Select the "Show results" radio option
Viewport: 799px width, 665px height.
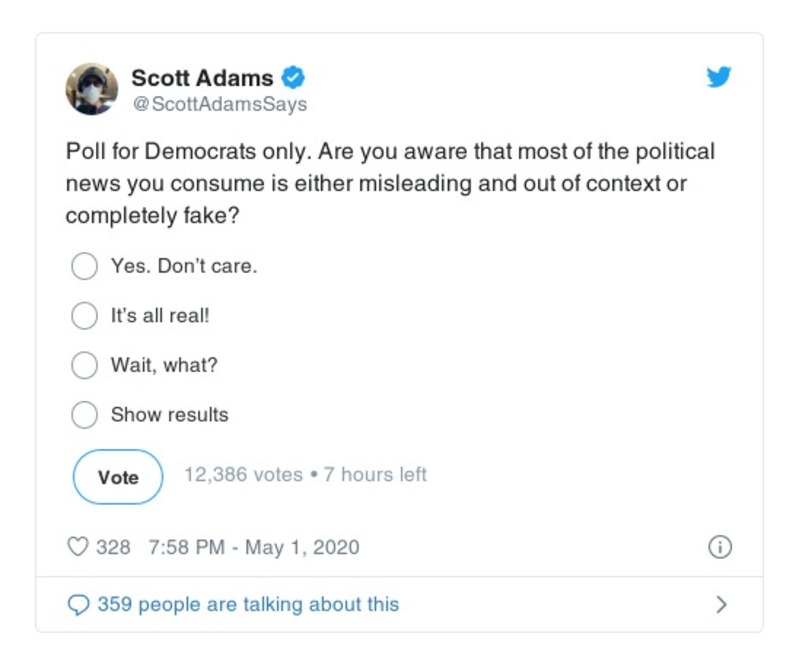(x=84, y=414)
